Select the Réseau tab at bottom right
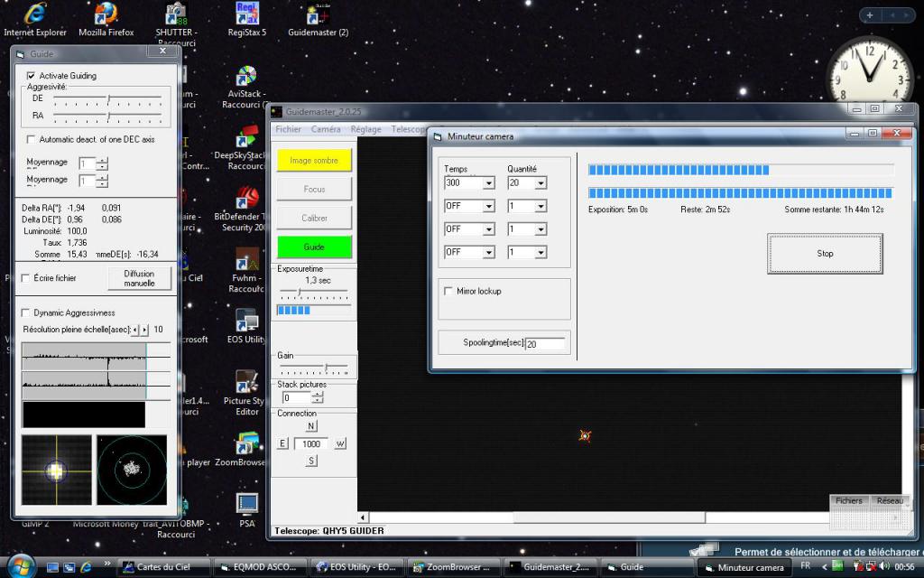The width and height of the screenshot is (924, 578). [x=890, y=500]
